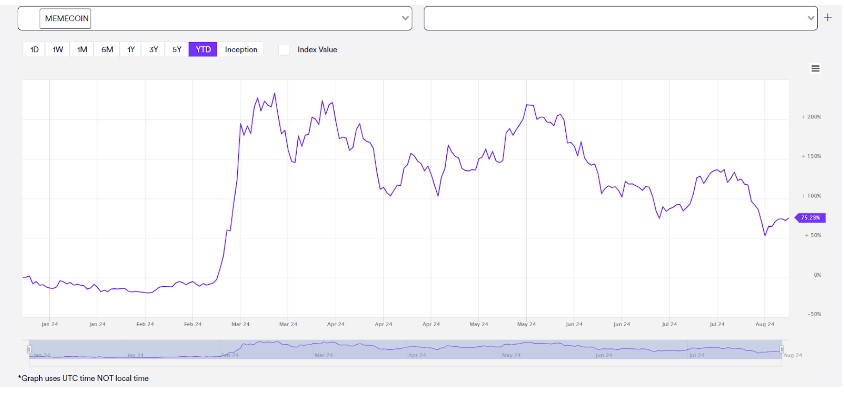Viewport: 844px width, 393px height.
Task: Click the active YTD range button
Action: [x=203, y=50]
